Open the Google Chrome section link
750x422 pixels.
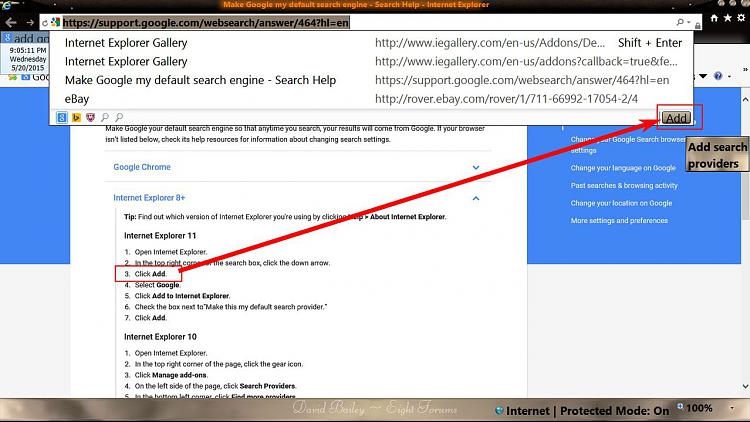(x=142, y=167)
